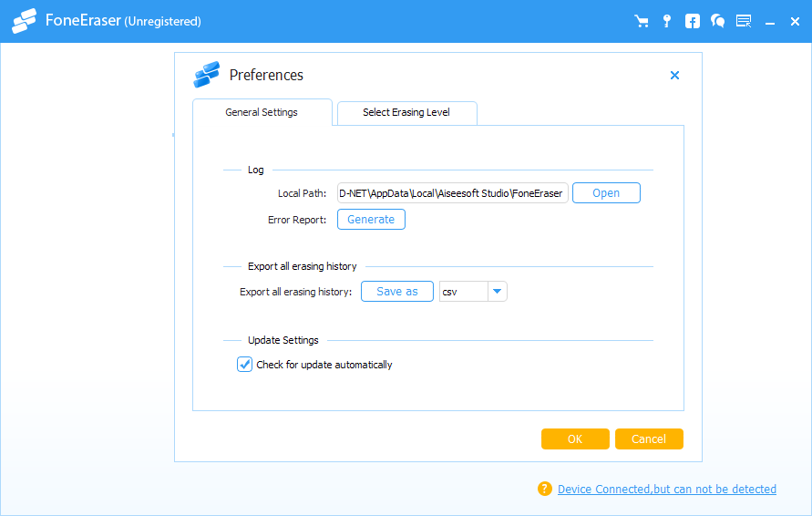
Task: Click the orange question mark help icon
Action: coord(545,489)
